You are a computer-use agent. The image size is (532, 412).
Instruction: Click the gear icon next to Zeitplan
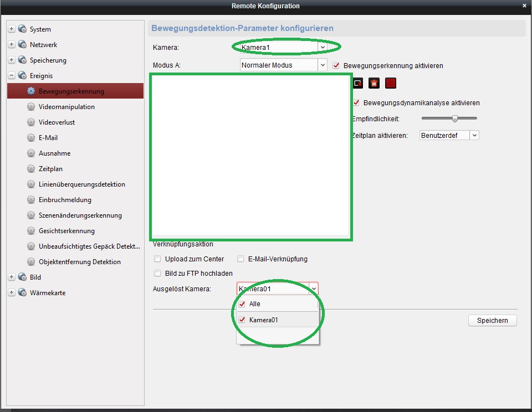31,169
